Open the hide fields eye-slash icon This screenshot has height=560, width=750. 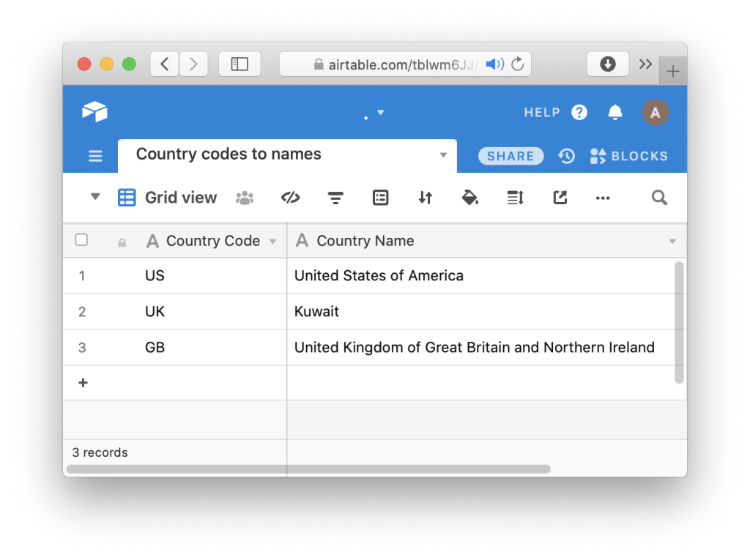(x=291, y=198)
